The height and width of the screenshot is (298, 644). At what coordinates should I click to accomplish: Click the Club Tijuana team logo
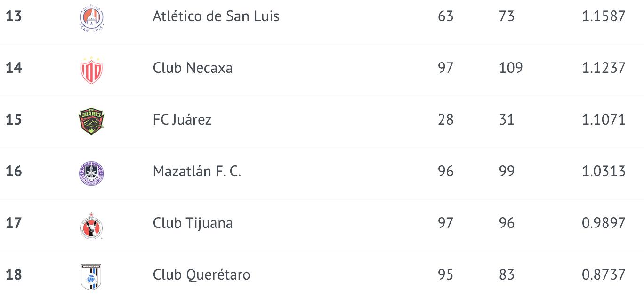[x=91, y=225]
